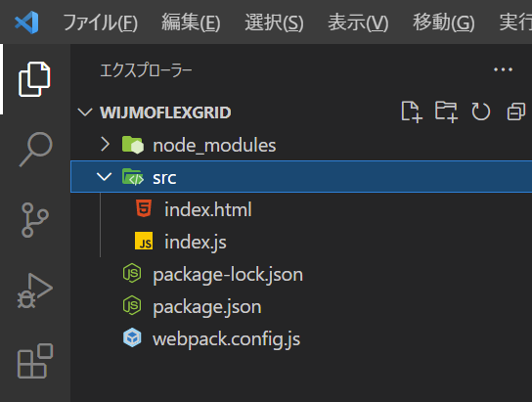Select the node_modules folder name
Screen dimensions: 532x402
point(214,146)
